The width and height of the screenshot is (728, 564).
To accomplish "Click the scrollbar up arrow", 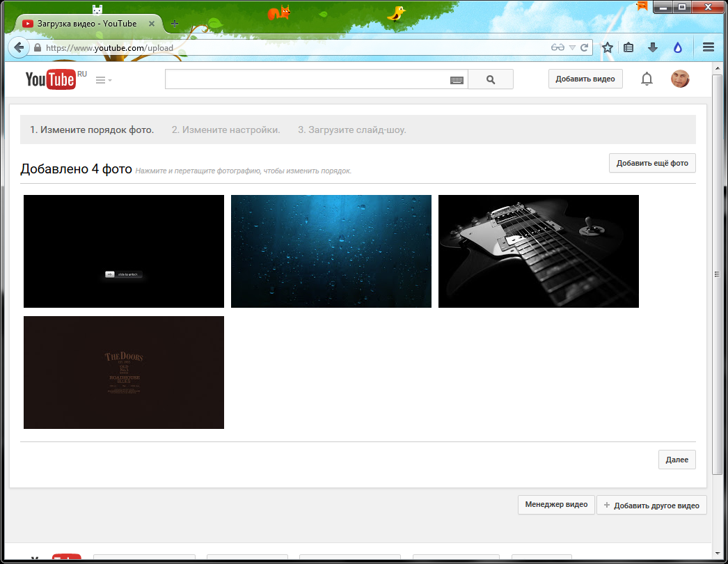I will coord(718,68).
